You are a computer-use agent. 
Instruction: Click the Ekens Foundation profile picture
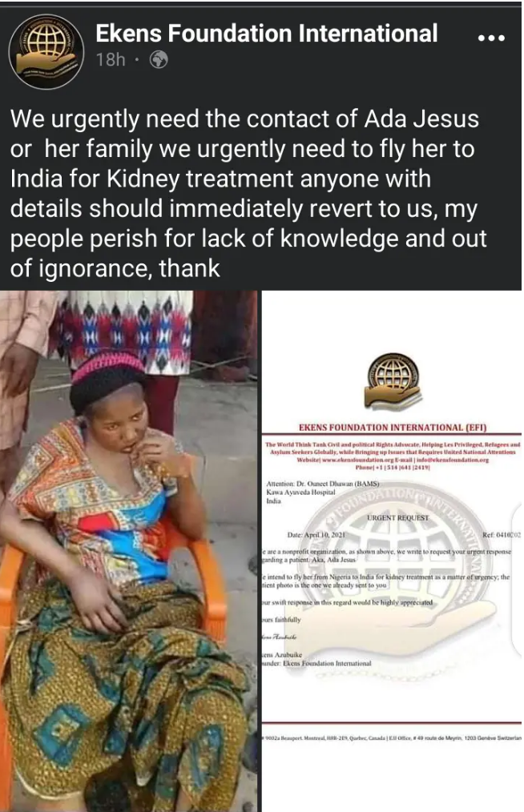(x=46, y=52)
